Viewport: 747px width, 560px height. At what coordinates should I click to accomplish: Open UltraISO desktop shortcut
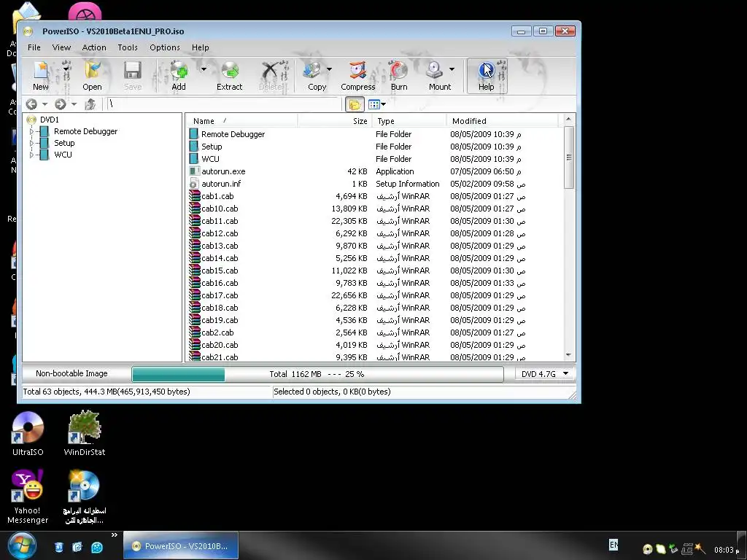[x=28, y=433]
